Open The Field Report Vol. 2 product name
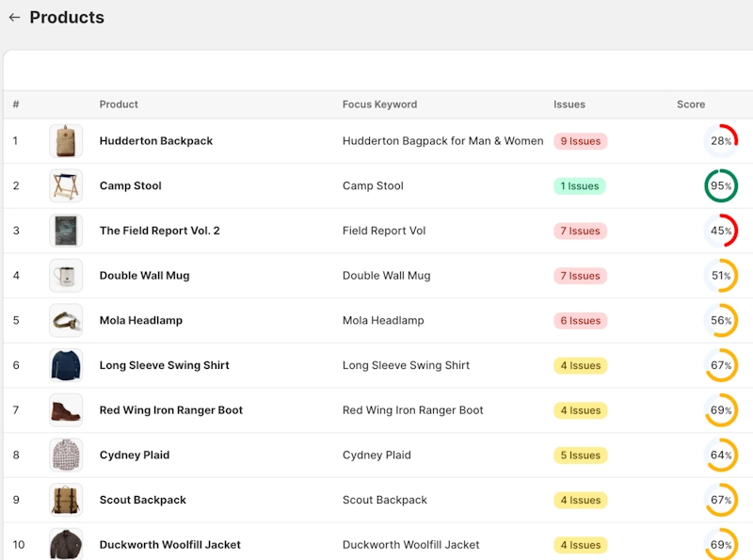Viewport: 753px width, 560px height. (159, 231)
